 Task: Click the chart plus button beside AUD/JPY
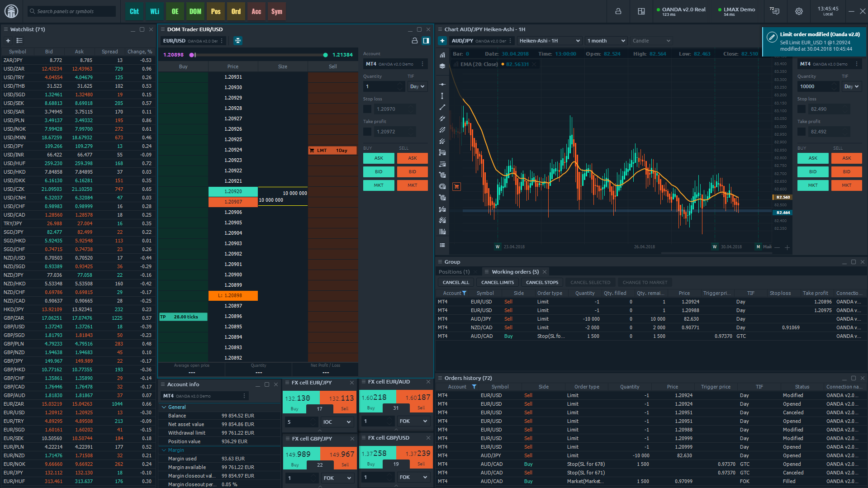442,41
